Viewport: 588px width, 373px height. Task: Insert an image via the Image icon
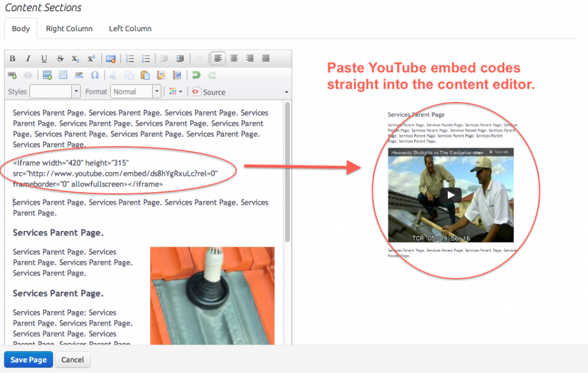[x=48, y=76]
